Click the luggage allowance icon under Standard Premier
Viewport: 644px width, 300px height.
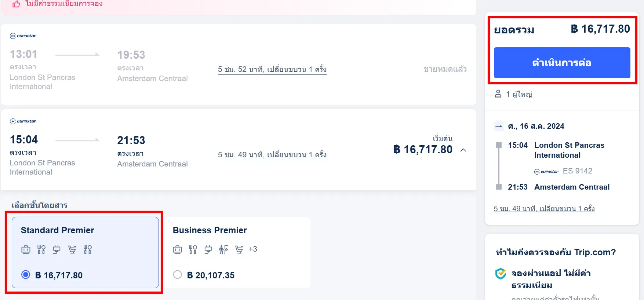(25, 249)
